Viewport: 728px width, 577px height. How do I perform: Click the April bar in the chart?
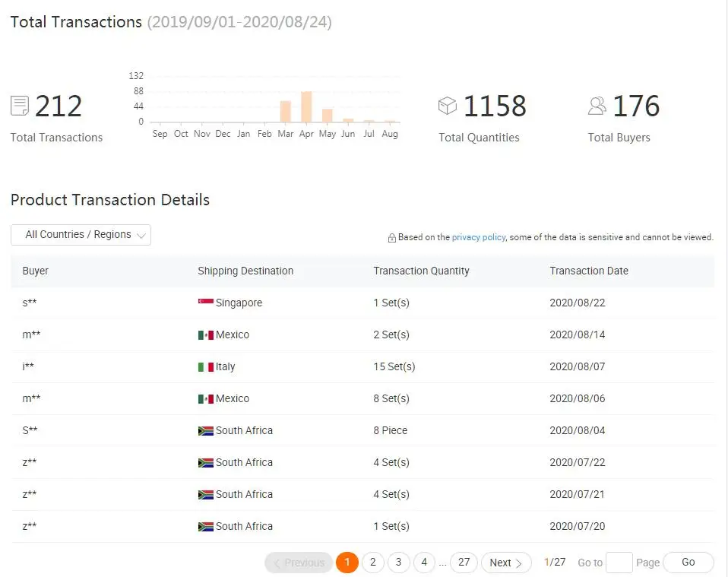point(306,107)
